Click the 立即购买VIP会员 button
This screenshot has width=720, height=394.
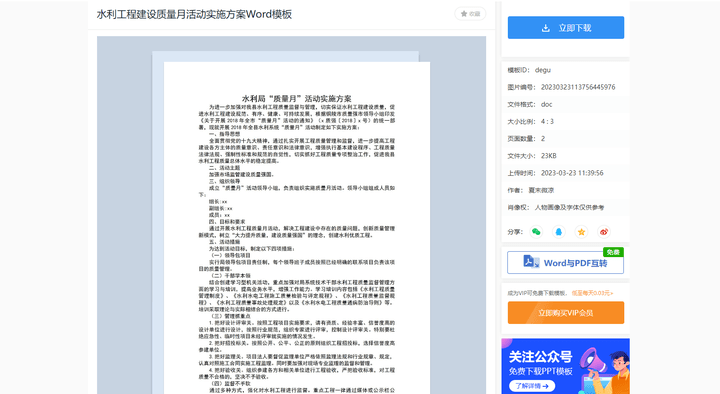coord(566,313)
